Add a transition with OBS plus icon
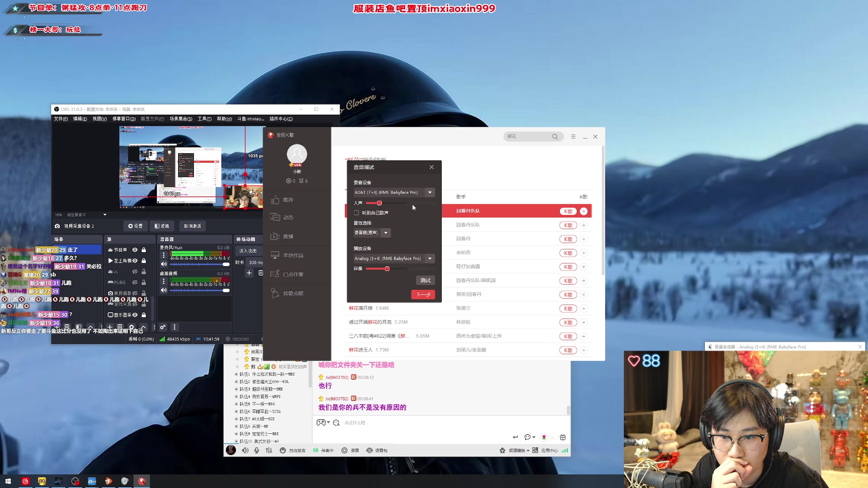The image size is (868, 488). click(249, 273)
